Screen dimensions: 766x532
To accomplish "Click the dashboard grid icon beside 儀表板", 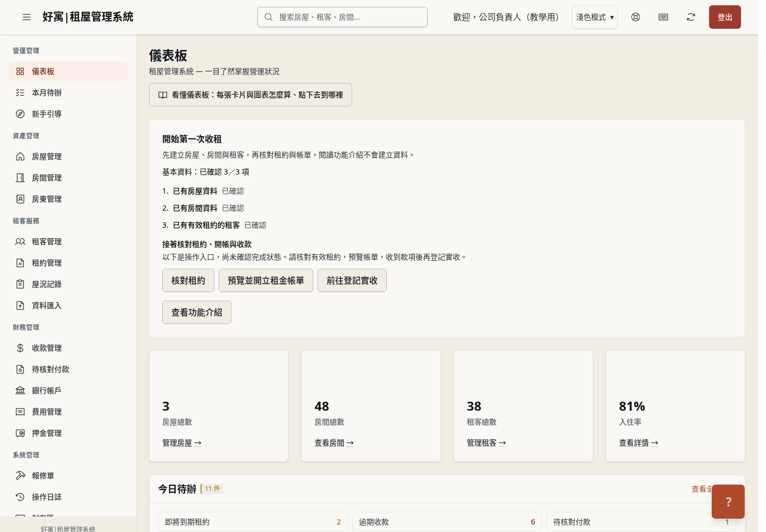I will pos(20,71).
